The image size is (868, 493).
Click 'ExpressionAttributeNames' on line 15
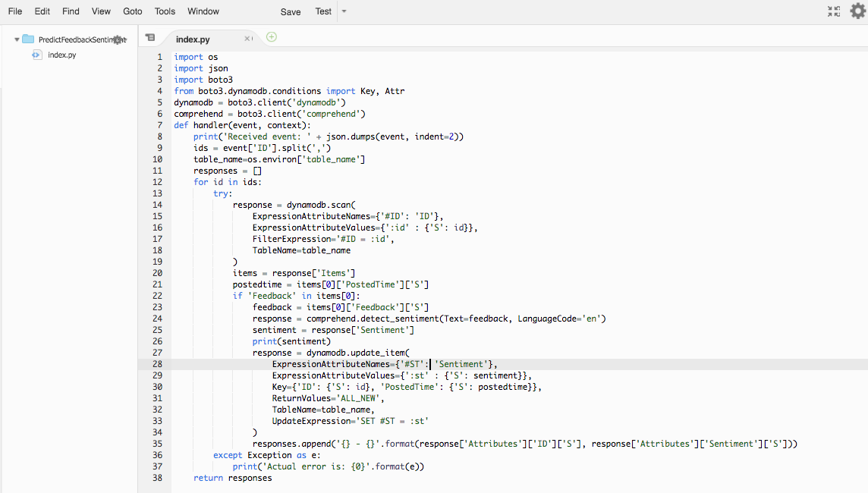tap(311, 216)
